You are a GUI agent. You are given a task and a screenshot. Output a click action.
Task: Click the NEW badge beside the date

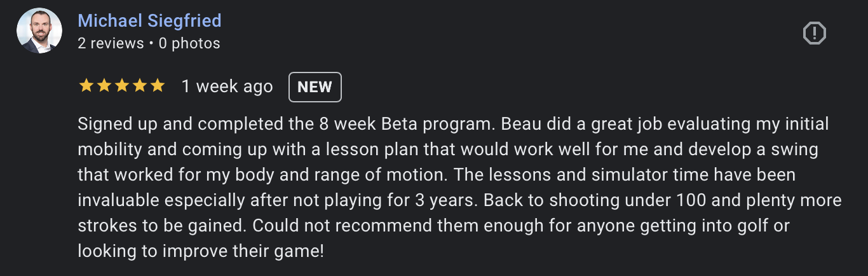coord(315,87)
